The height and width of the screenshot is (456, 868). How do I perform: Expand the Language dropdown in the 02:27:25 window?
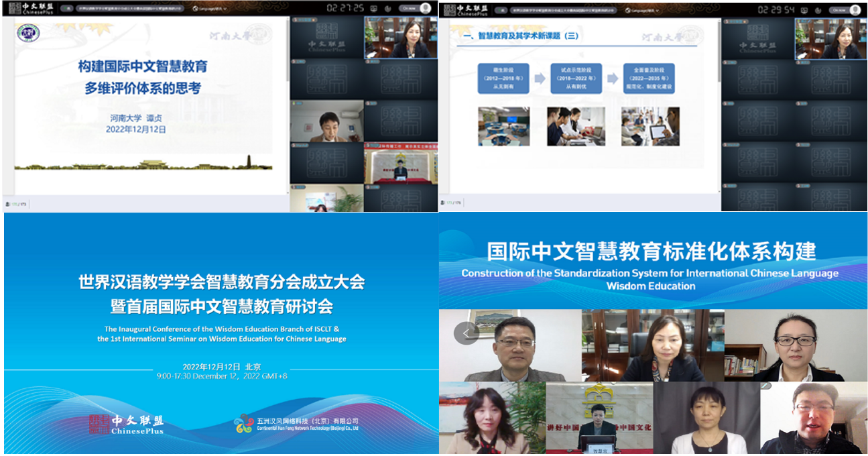click(x=208, y=9)
